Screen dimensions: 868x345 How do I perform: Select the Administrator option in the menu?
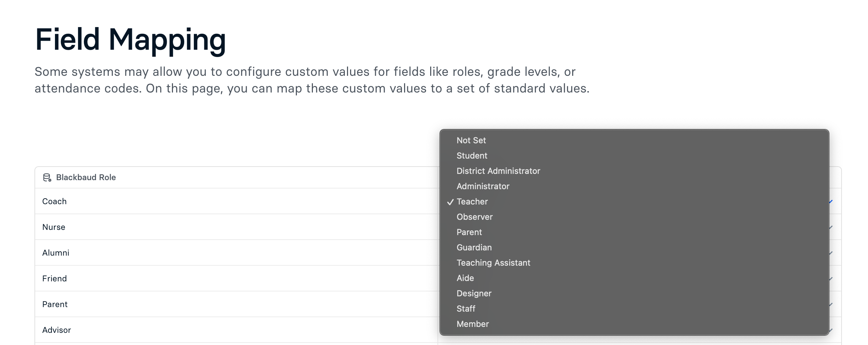[x=483, y=186]
